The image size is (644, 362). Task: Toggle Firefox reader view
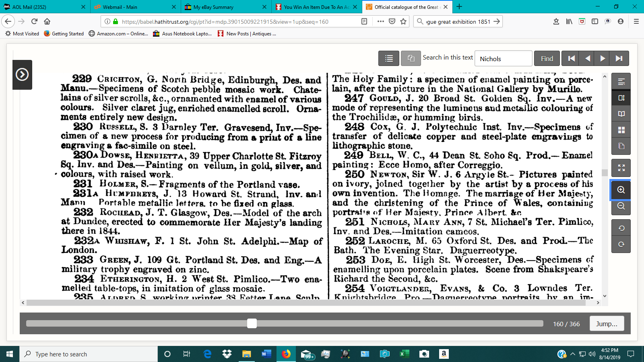[x=364, y=22]
